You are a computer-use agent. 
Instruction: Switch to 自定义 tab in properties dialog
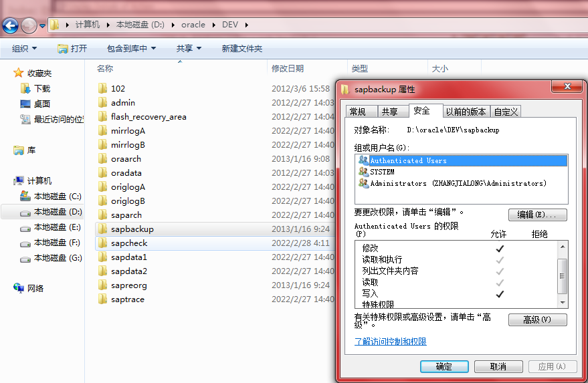pyautogui.click(x=506, y=112)
